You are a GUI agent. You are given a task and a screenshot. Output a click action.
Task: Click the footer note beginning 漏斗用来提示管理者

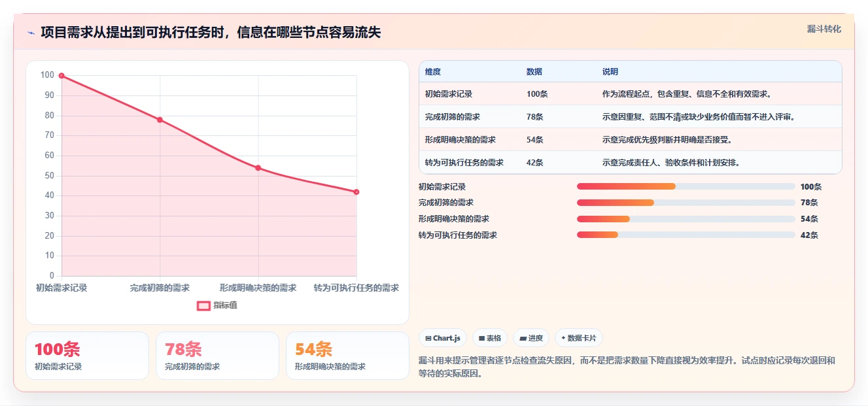tap(627, 367)
